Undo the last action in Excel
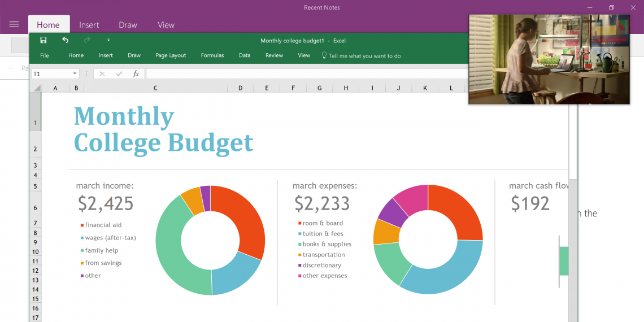This screenshot has height=322, width=644. pyautogui.click(x=66, y=40)
